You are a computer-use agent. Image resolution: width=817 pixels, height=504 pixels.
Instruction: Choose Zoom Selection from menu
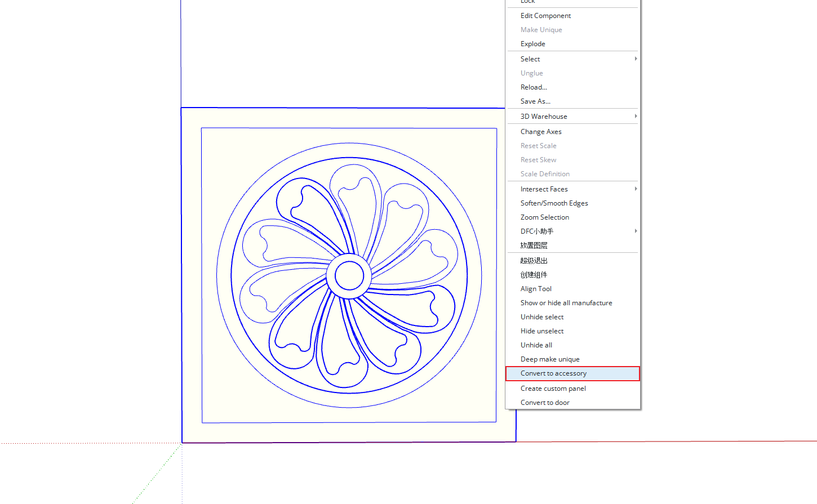point(544,217)
